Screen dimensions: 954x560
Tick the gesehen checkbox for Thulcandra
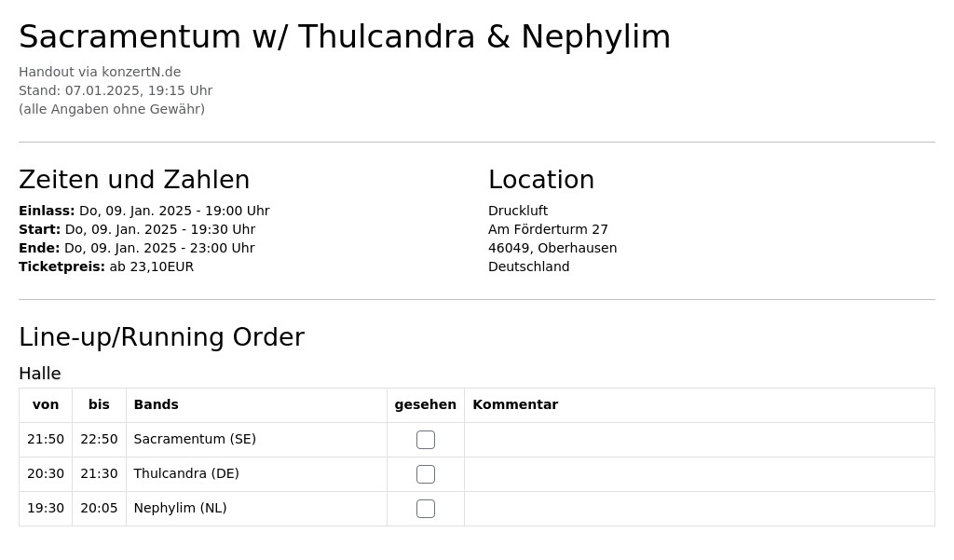pos(425,474)
